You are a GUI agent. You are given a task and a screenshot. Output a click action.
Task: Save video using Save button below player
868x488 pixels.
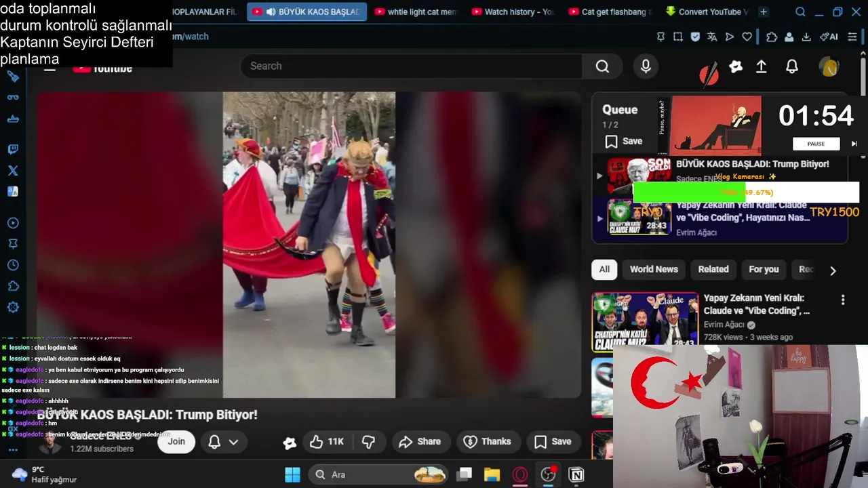point(553,442)
